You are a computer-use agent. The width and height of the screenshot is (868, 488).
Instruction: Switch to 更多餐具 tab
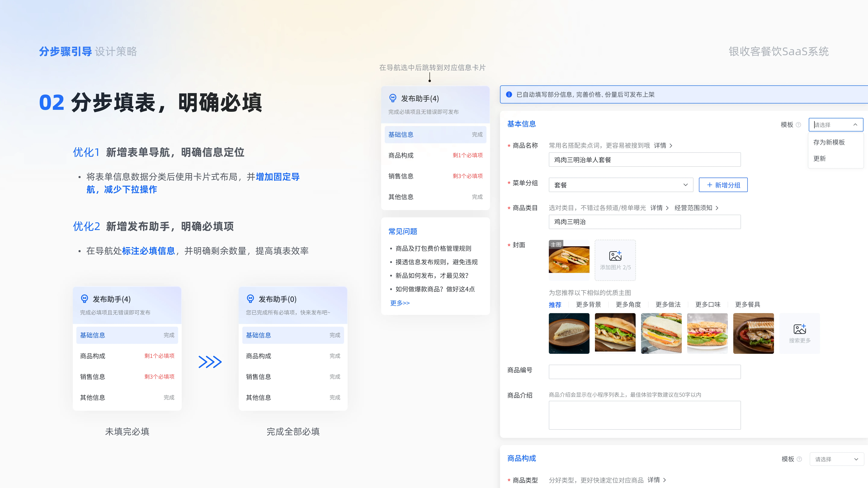coord(747,304)
